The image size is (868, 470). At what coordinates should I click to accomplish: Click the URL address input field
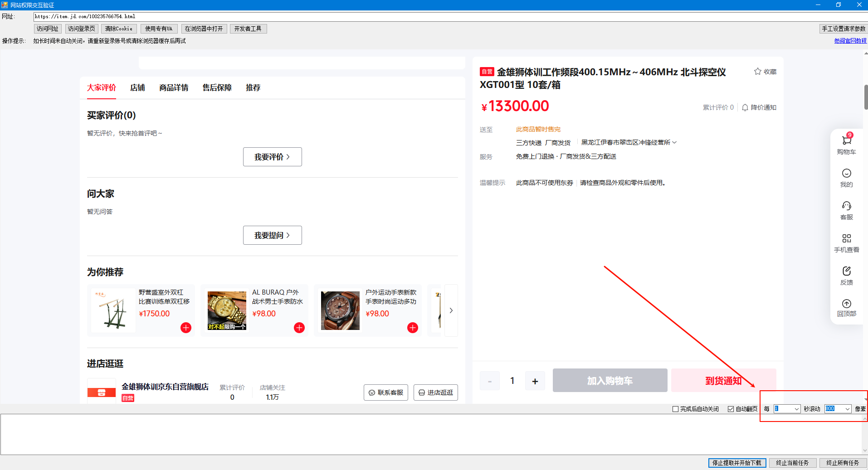click(x=408, y=16)
